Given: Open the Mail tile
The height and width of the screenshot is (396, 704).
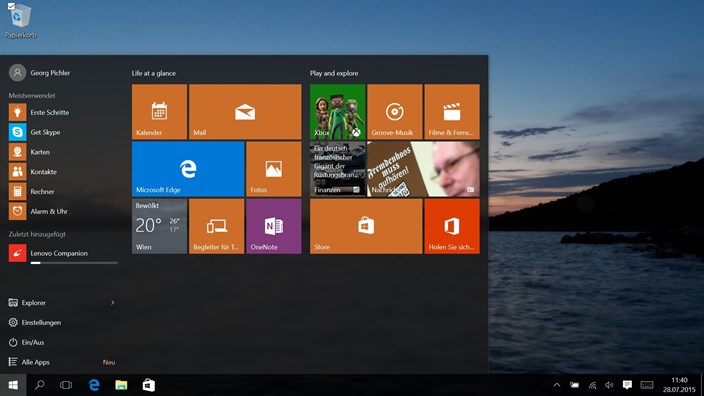Looking at the screenshot, I should coord(245,112).
